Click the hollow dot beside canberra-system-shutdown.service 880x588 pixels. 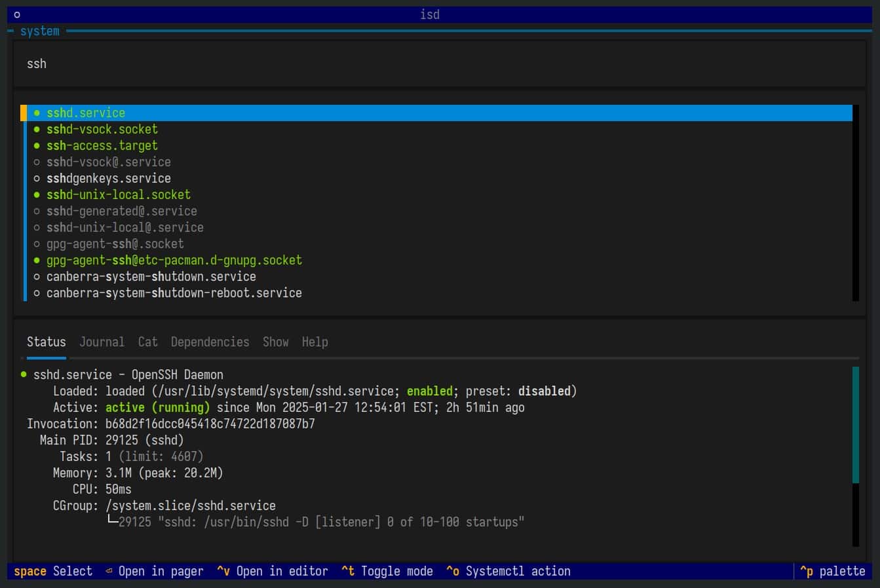pos(37,276)
